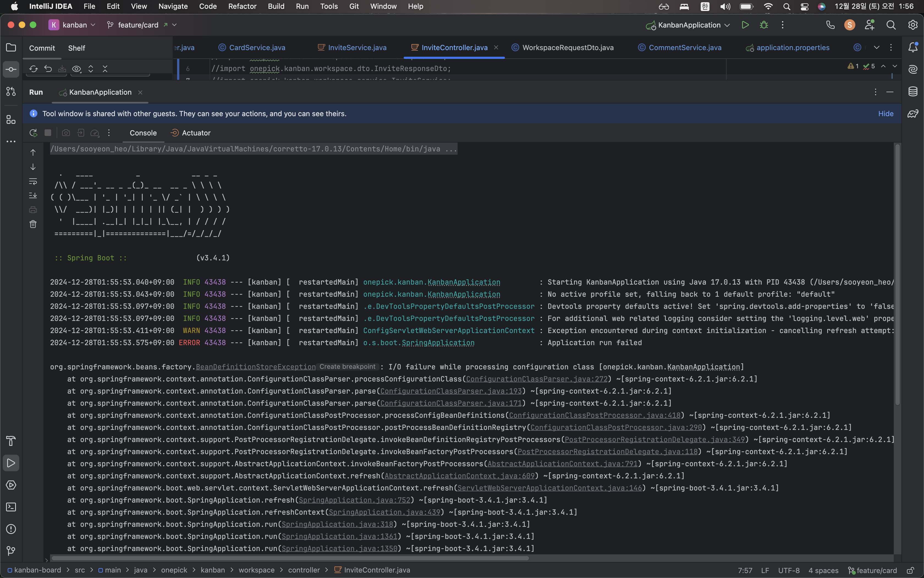
Task: Open KanbanApplication run configuration dropdown
Action: [x=688, y=25]
